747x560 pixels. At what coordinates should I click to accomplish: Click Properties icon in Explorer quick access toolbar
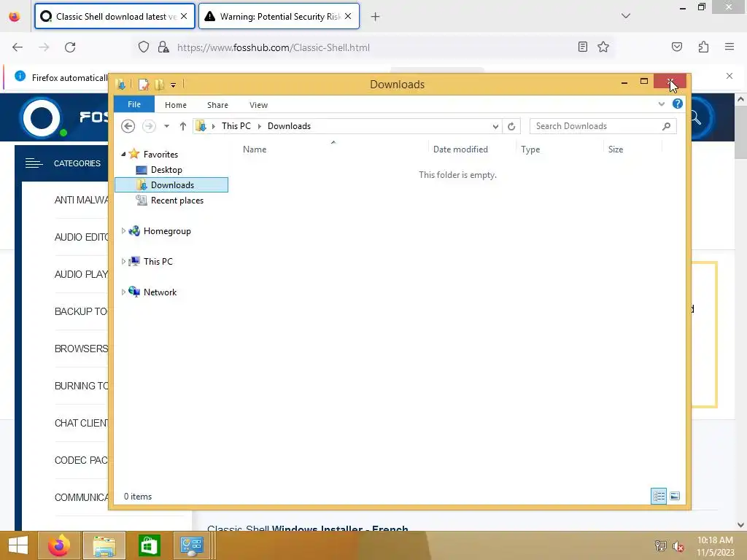click(143, 85)
